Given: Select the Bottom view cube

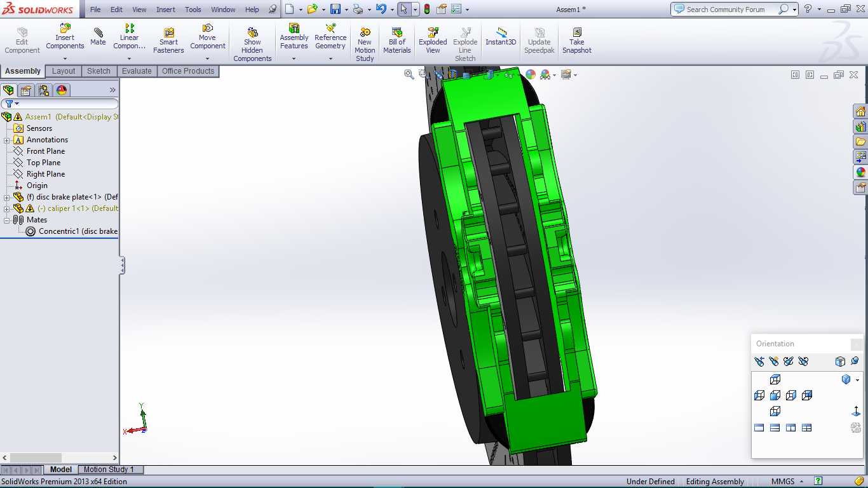Looking at the screenshot, I should [775, 411].
